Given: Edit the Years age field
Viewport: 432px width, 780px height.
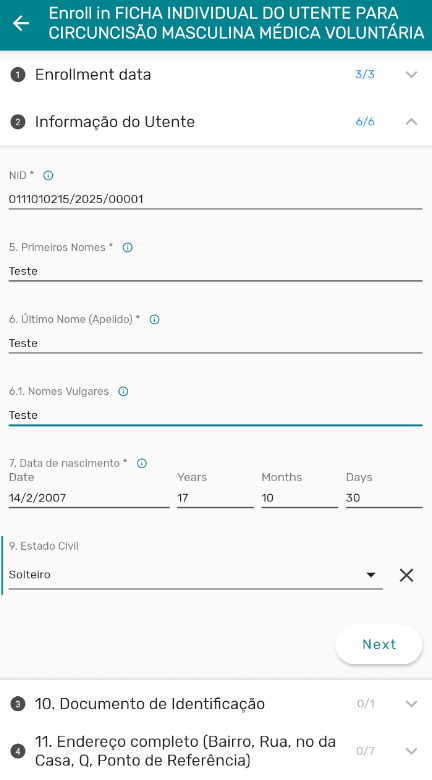Looking at the screenshot, I should [216, 498].
